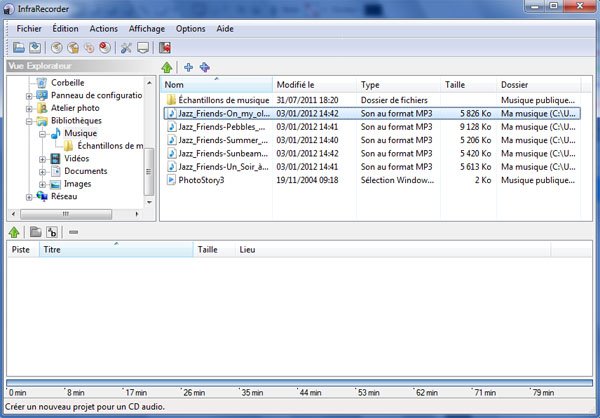Click the PhotoStory3 file icon
Image resolution: width=600 pixels, height=418 pixels.
(171, 180)
